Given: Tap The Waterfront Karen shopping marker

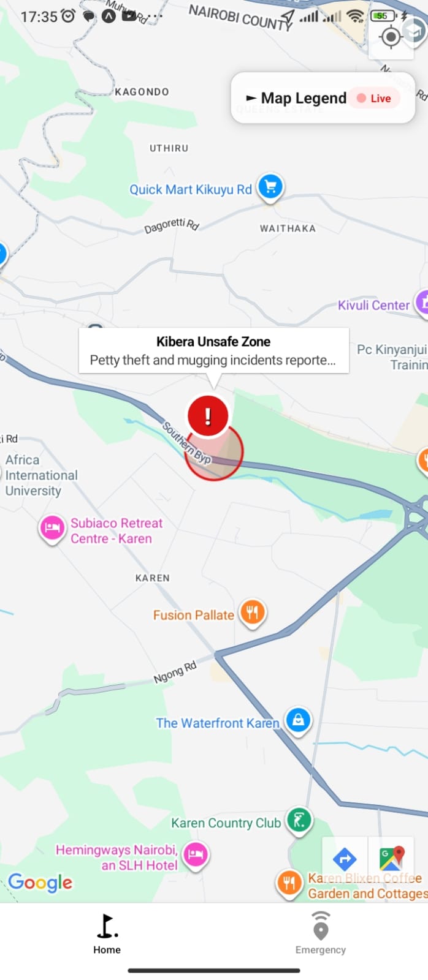Looking at the screenshot, I should pyautogui.click(x=298, y=721).
